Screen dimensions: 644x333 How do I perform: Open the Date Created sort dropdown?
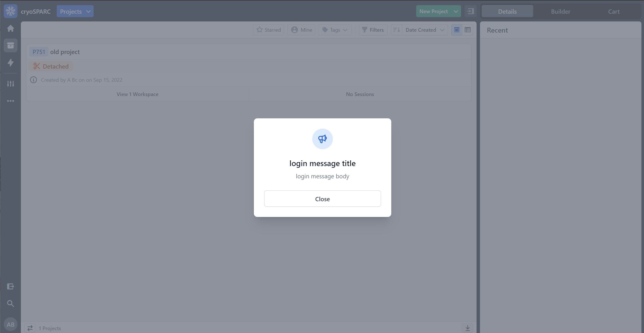click(425, 30)
